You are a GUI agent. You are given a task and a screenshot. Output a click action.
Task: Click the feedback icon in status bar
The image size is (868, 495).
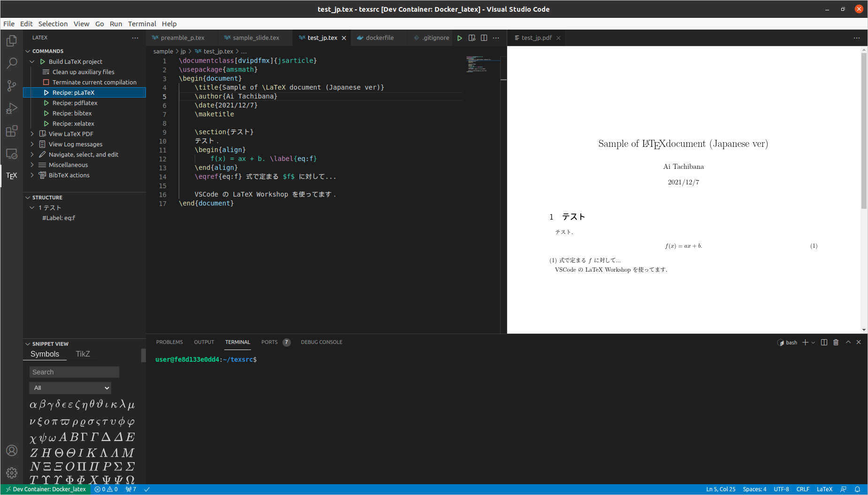coord(844,489)
